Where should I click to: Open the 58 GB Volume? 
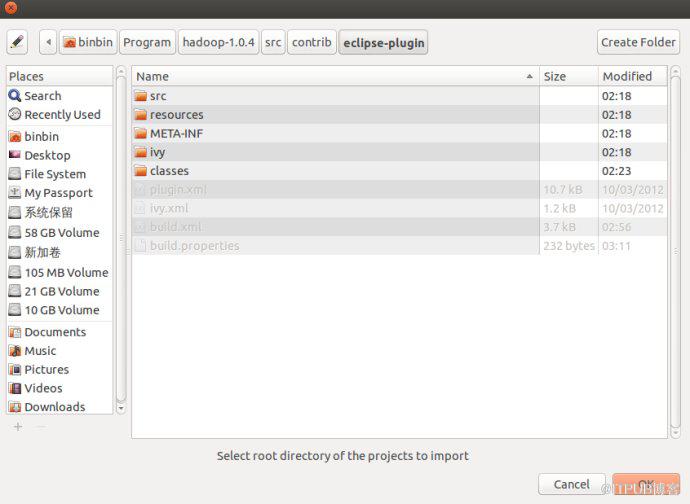60,232
